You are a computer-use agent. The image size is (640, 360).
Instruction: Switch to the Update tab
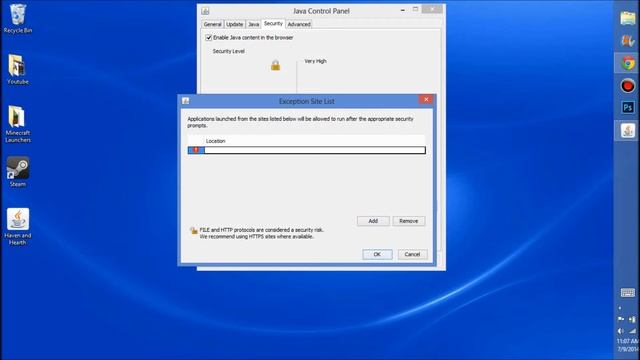234,24
